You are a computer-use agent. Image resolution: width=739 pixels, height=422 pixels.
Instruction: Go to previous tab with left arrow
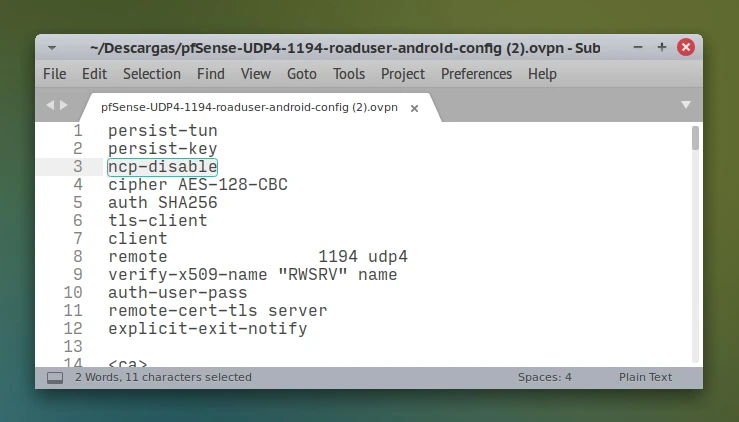pos(50,104)
